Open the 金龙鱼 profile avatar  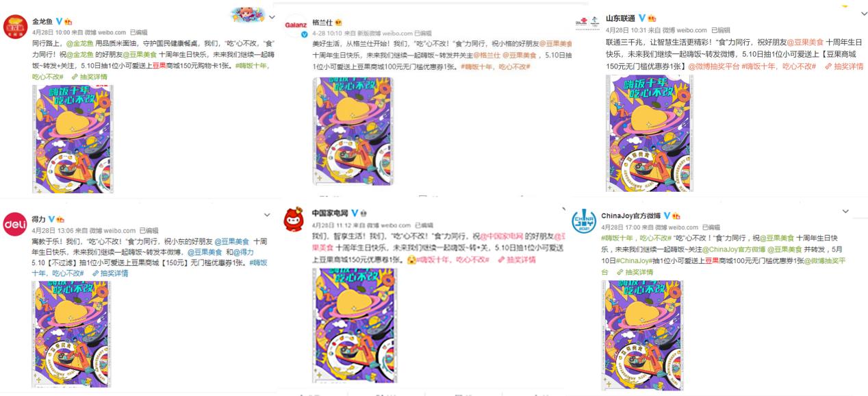(16, 27)
